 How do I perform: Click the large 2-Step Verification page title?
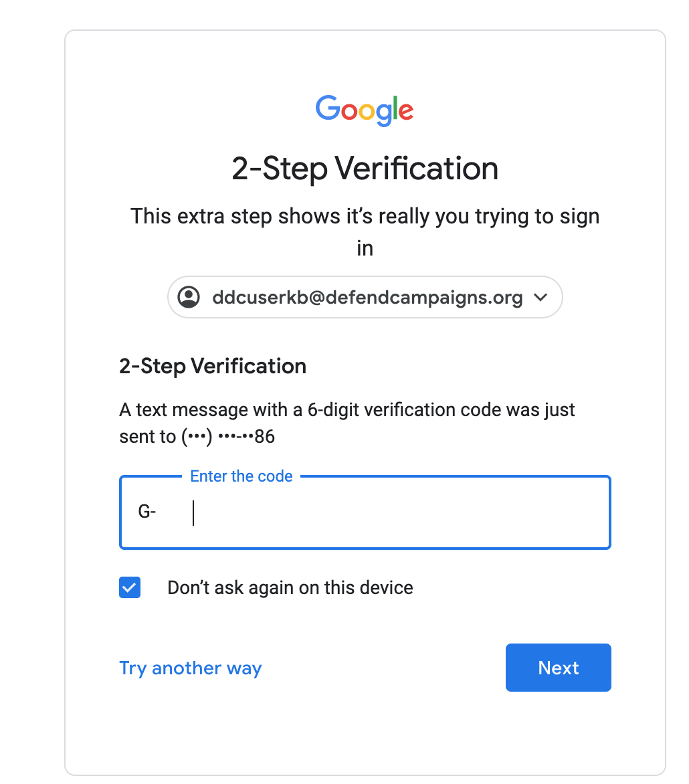click(365, 169)
